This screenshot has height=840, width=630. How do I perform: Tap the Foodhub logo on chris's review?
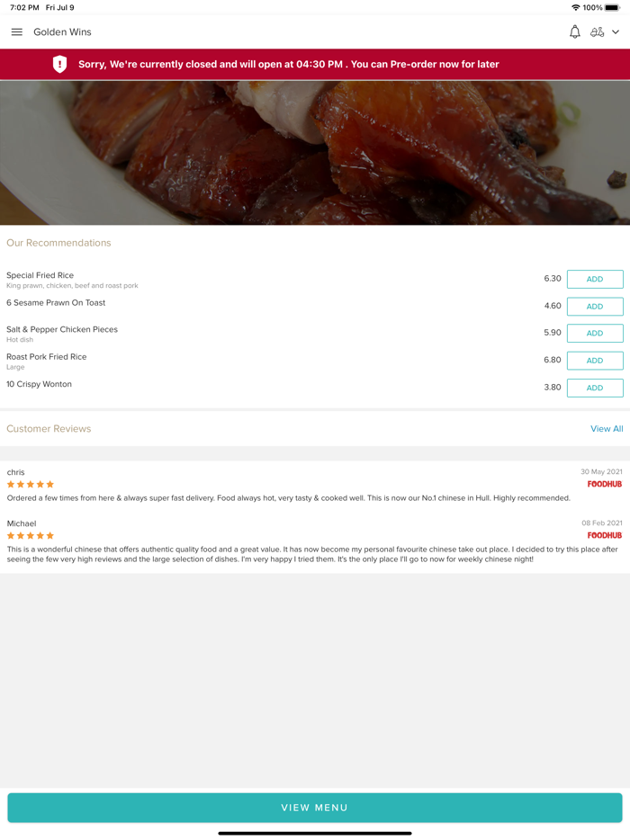[x=604, y=484]
